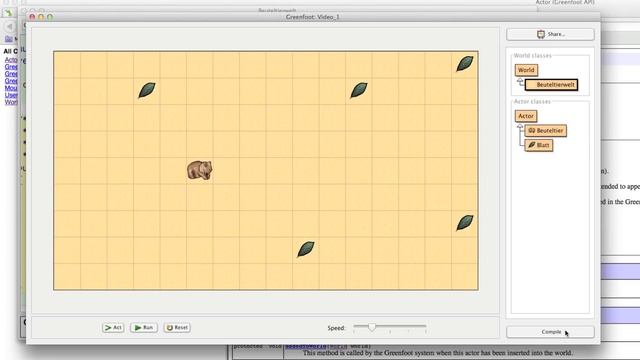Click the green Run triangle icon

coord(138,327)
